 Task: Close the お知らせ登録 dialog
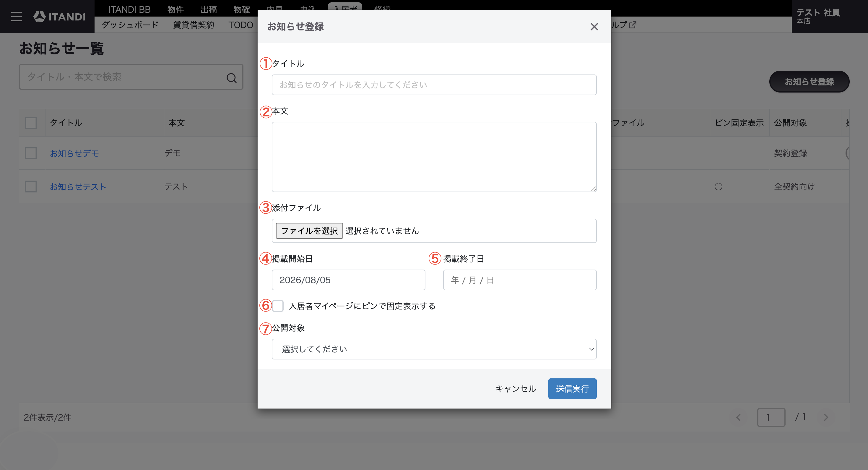click(594, 27)
